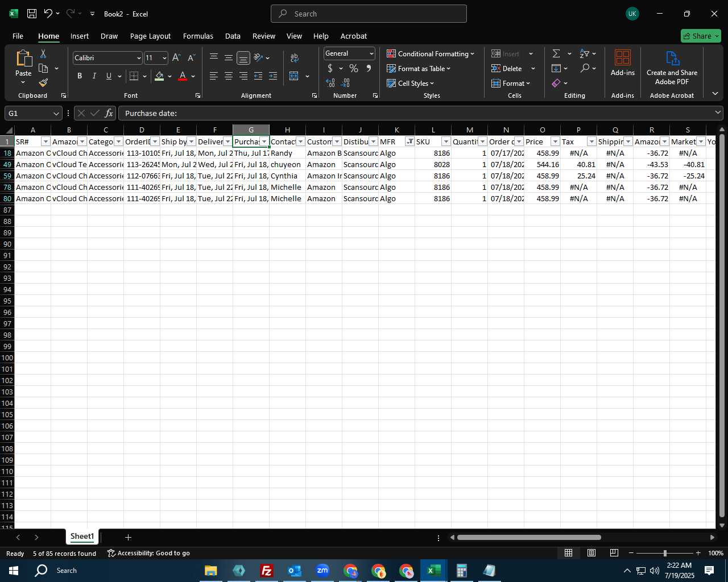Open the SR# column filter dropdown
Screen dimensions: 728x582
click(x=46, y=142)
